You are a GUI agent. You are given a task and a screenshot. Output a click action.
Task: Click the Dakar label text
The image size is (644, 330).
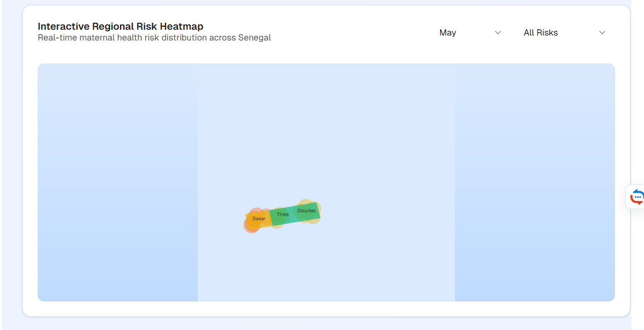click(259, 218)
